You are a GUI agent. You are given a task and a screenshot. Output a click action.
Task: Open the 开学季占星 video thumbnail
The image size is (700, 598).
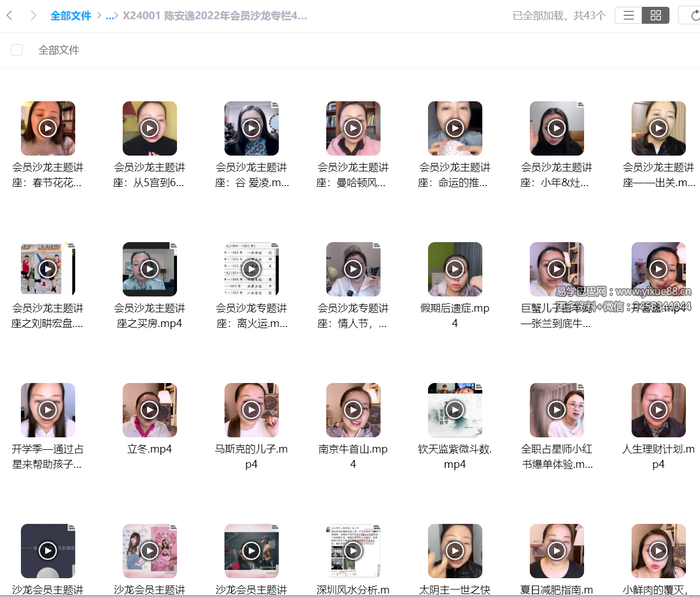coord(48,410)
